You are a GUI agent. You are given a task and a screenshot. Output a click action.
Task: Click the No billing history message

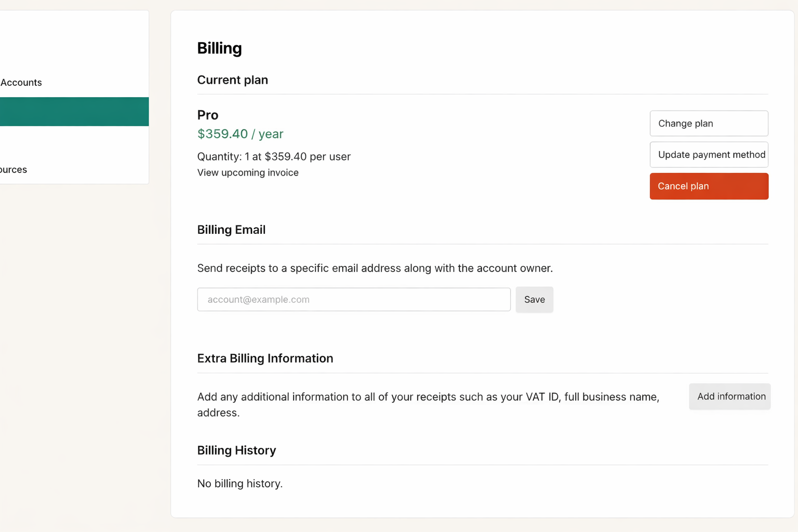pyautogui.click(x=240, y=484)
